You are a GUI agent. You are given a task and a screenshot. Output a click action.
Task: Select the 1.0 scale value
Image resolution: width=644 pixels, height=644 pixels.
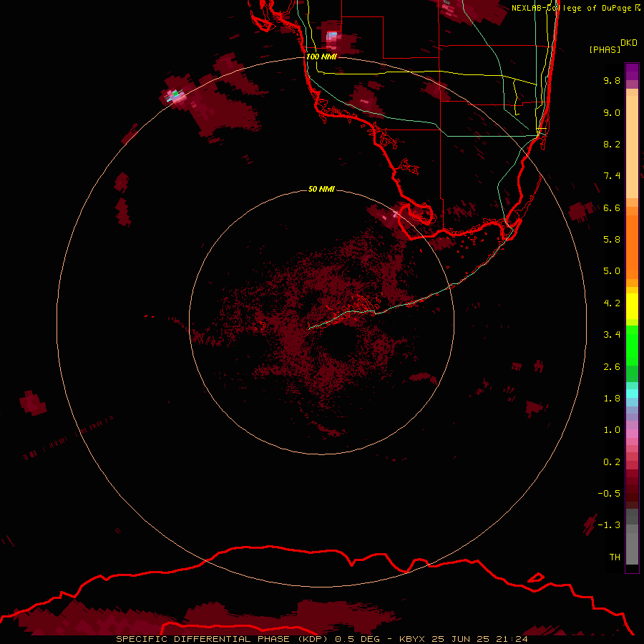612,430
